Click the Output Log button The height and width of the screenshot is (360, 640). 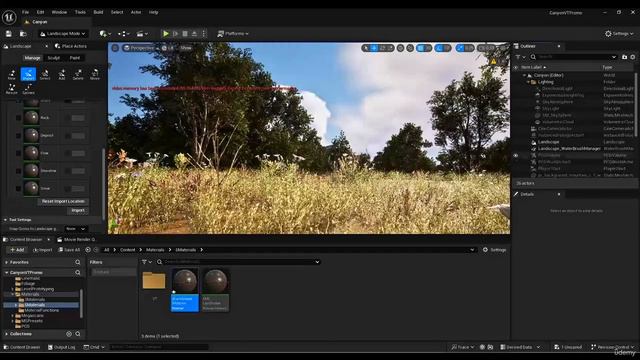pos(62,347)
